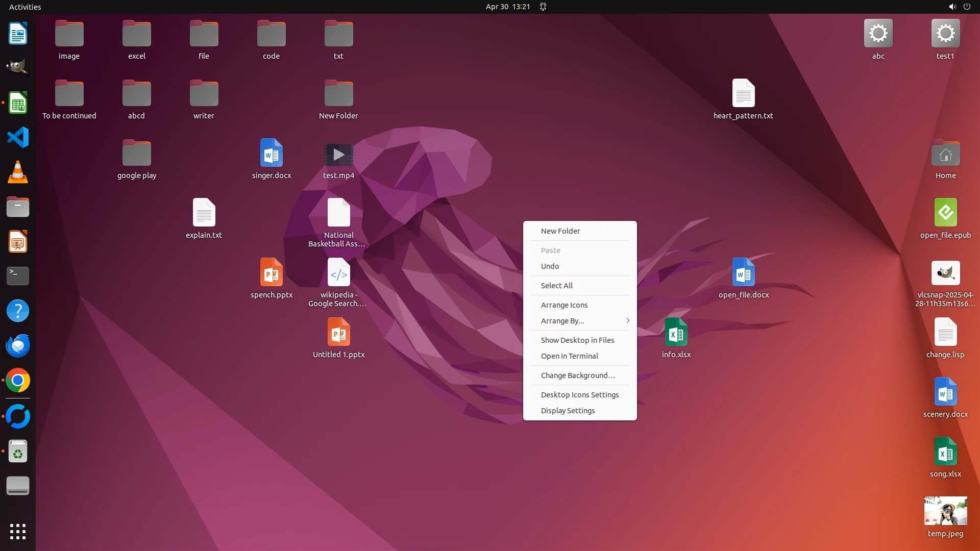Launch GIMP from the dock
The height and width of the screenshot is (551, 980).
tap(18, 67)
